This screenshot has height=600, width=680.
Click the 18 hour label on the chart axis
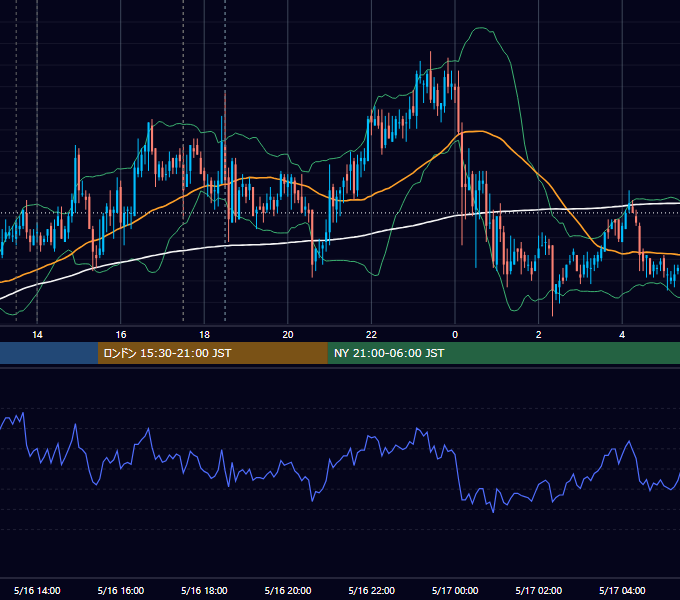point(204,335)
